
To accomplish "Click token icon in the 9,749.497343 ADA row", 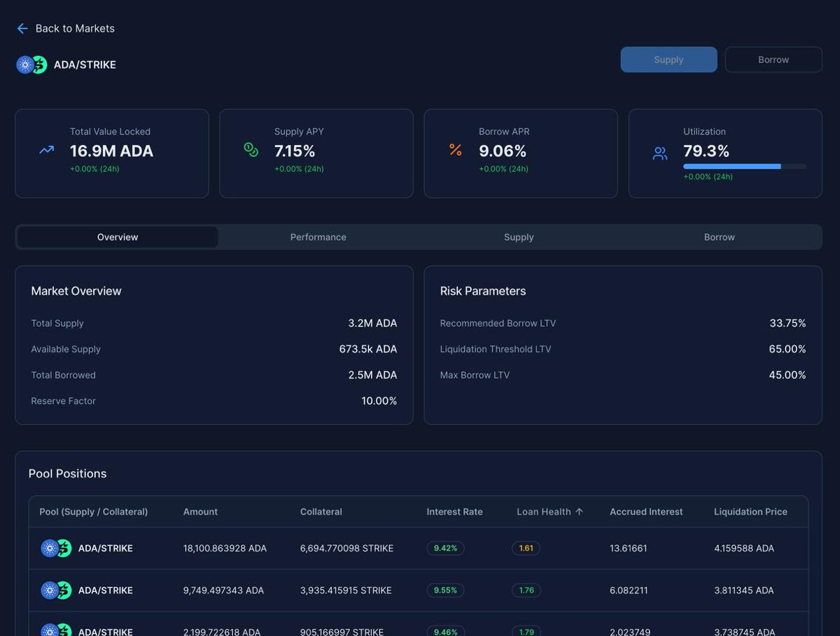I will point(56,590).
